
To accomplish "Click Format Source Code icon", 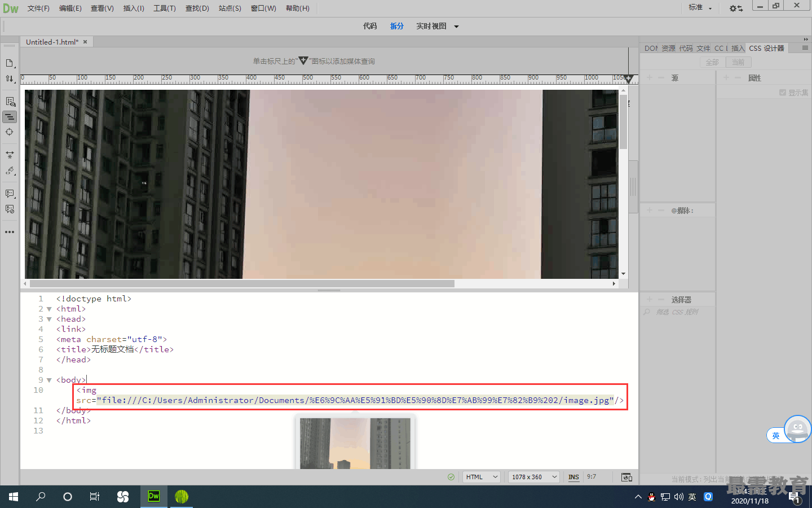I will (10, 170).
